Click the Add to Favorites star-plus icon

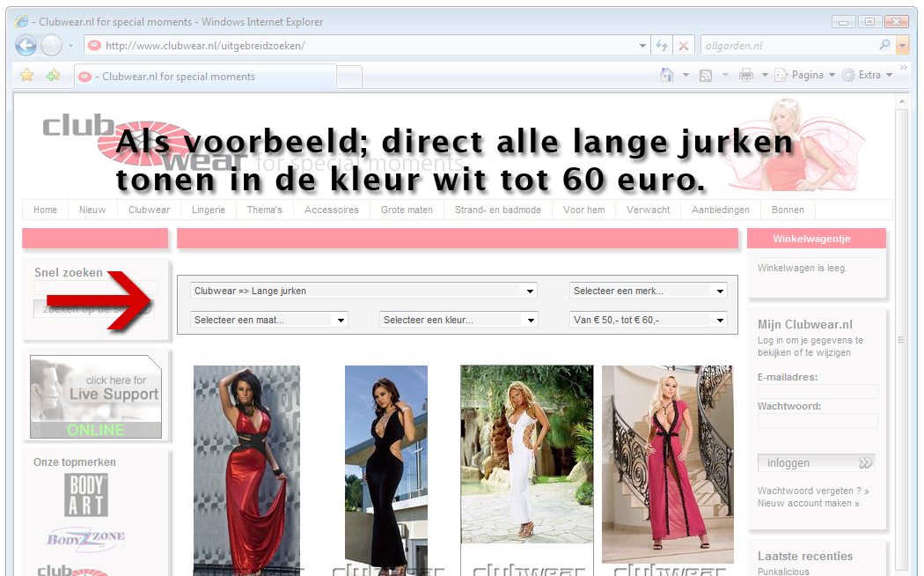pyautogui.click(x=53, y=76)
